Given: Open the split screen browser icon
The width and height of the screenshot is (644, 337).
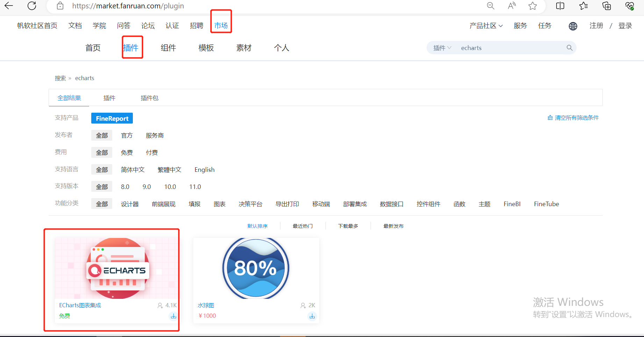Looking at the screenshot, I should pos(560,6).
